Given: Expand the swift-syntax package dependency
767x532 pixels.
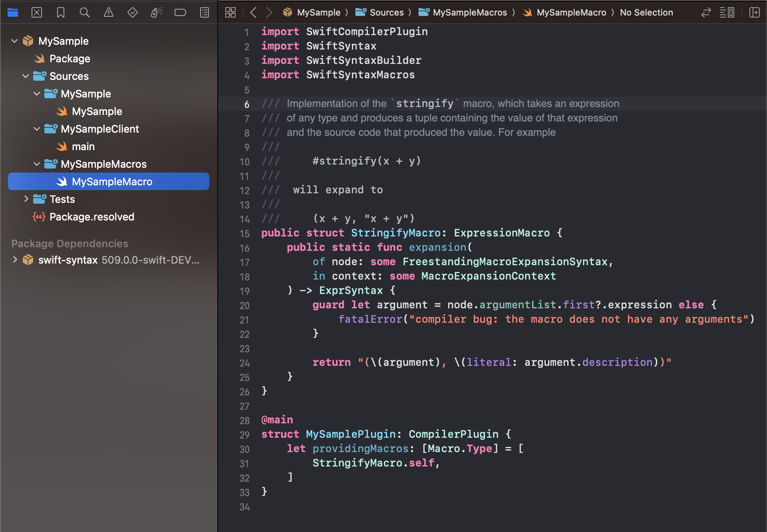Looking at the screenshot, I should pyautogui.click(x=15, y=260).
